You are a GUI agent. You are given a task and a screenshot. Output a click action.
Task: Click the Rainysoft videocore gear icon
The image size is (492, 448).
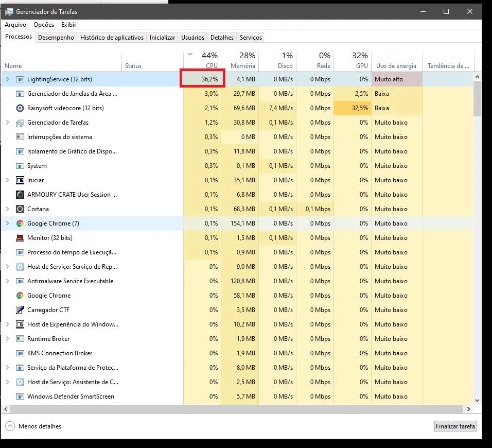point(20,108)
